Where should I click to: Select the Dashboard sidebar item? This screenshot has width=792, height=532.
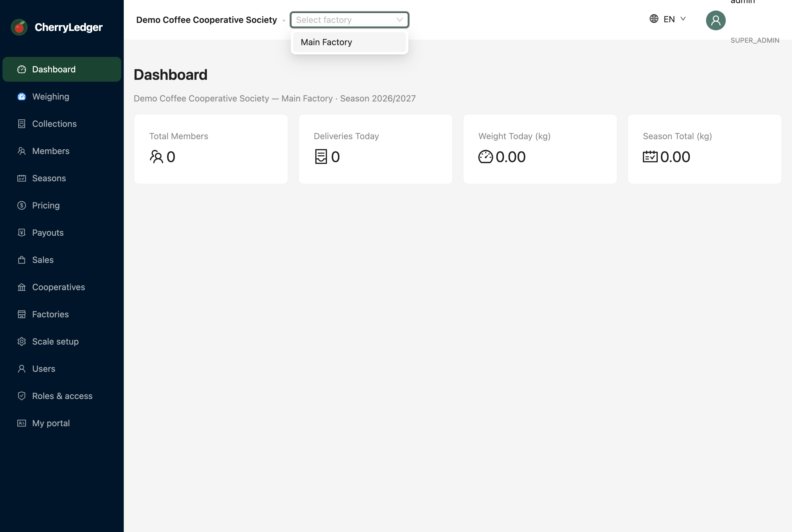point(62,69)
